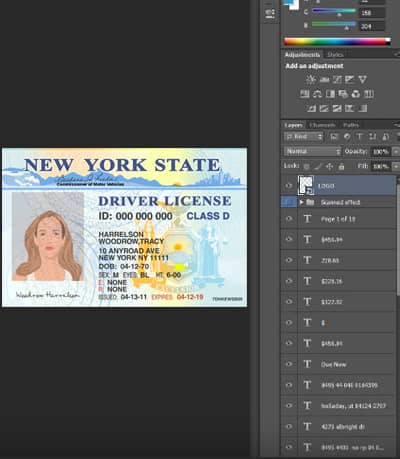This screenshot has height=459, width=400.
Task: Open the Fill slider dropdown arrow
Action: [x=396, y=166]
